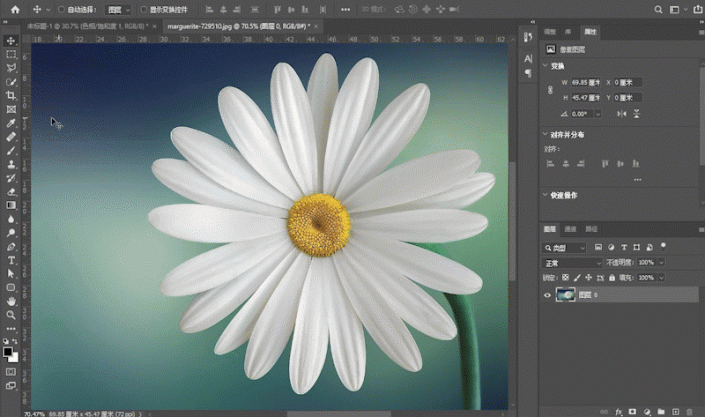This screenshot has width=705, height=417.
Task: Pick the Rectangular Marquee tool
Action: point(11,54)
